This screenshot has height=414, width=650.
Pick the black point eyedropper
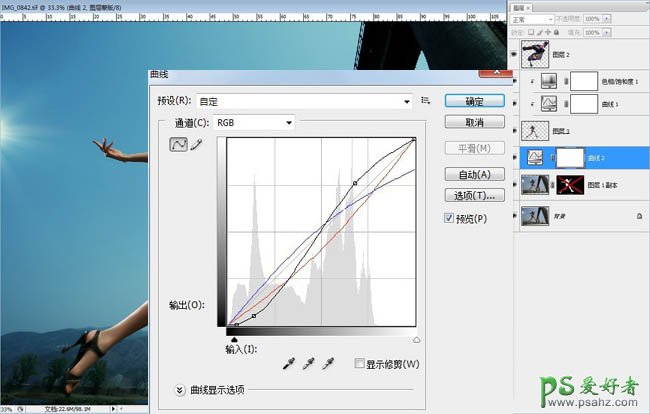click(289, 363)
